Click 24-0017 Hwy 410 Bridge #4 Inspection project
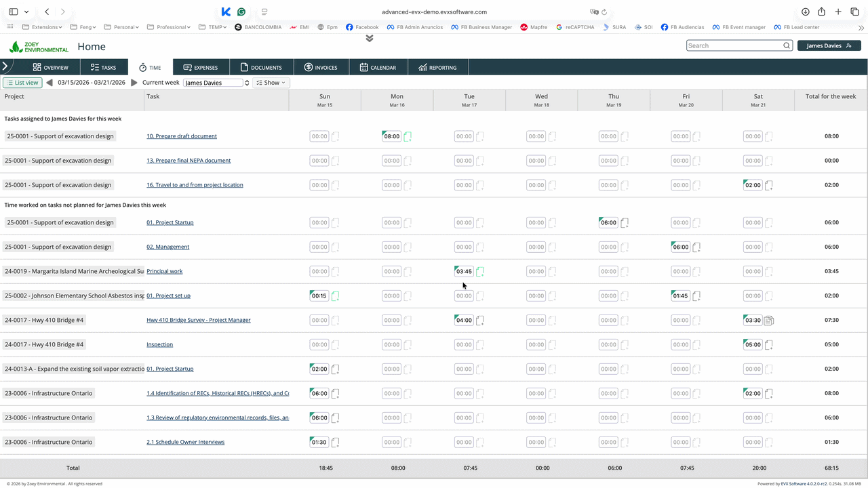The height and width of the screenshot is (488, 868). 44,344
